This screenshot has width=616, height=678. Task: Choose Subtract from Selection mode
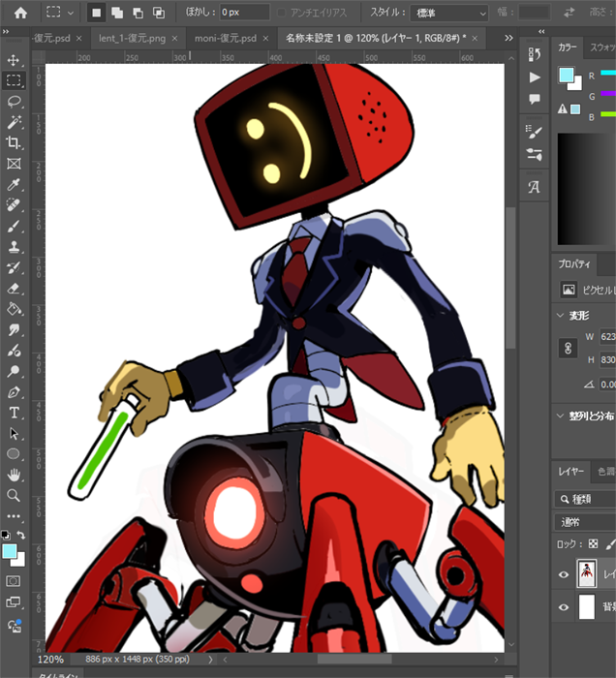tap(138, 13)
